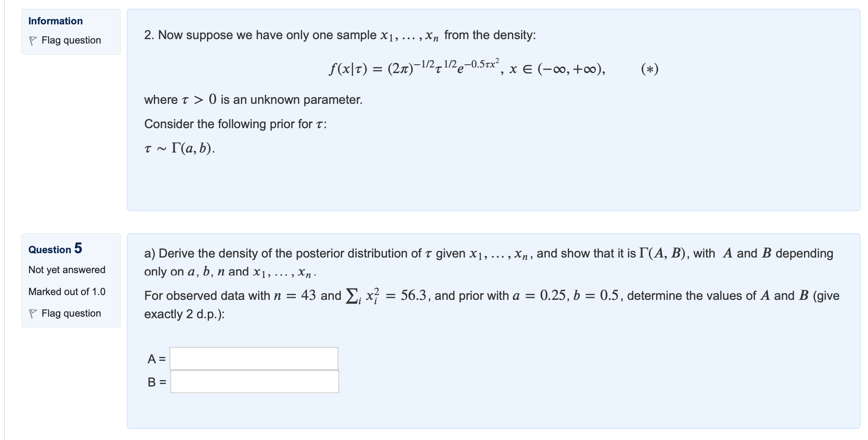This screenshot has height=440, width=868.
Task: Activate the flag symbol under Marked out of 1.0
Action: [x=34, y=313]
